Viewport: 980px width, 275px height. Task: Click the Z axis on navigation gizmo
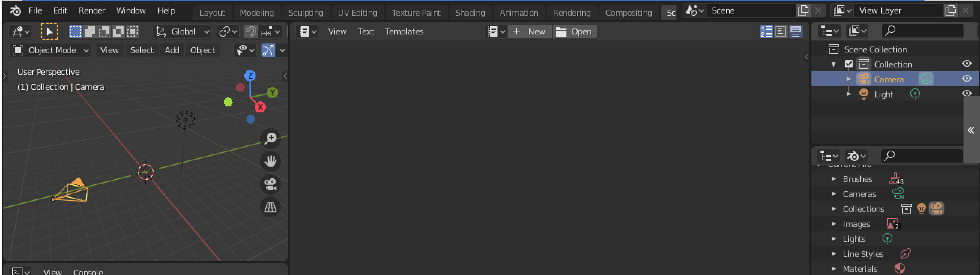click(250, 75)
